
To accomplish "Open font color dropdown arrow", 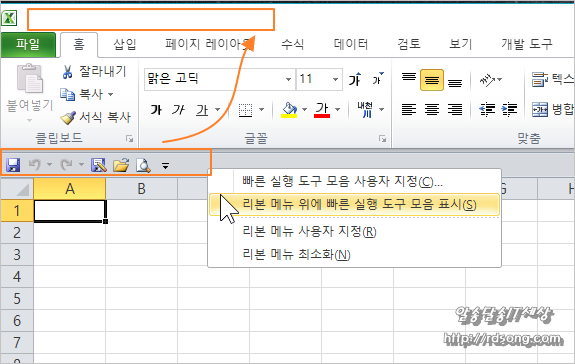I will [337, 109].
